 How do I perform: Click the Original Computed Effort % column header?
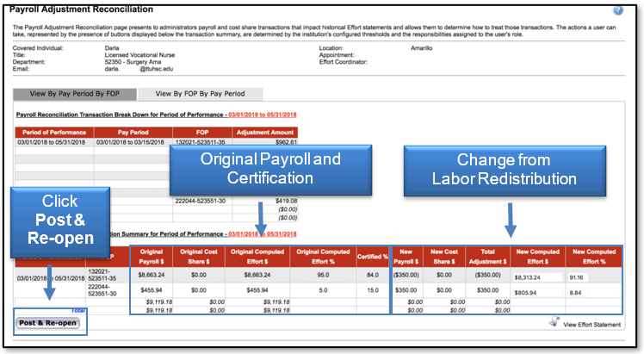pyautogui.click(x=323, y=257)
